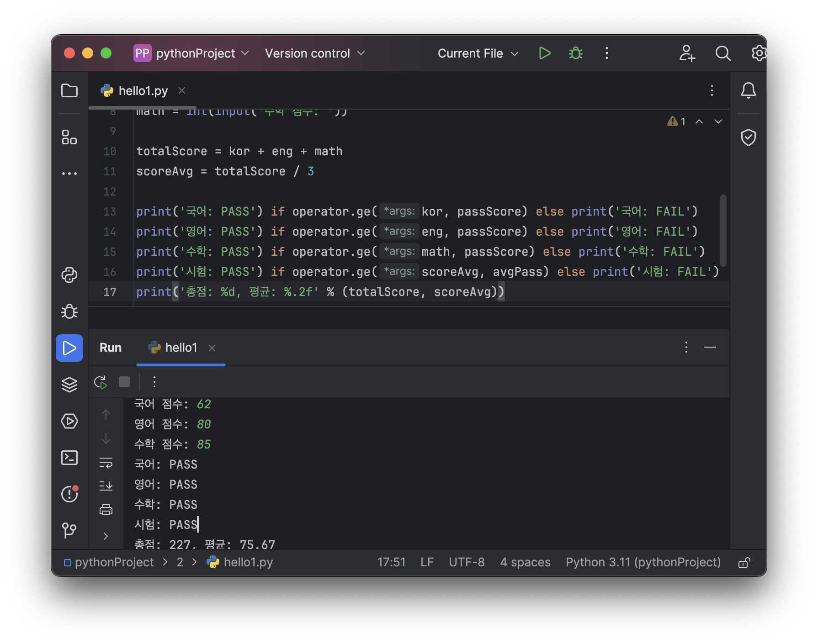Click the scoreAvg assignment on line 11
818x644 pixels.
click(x=225, y=171)
